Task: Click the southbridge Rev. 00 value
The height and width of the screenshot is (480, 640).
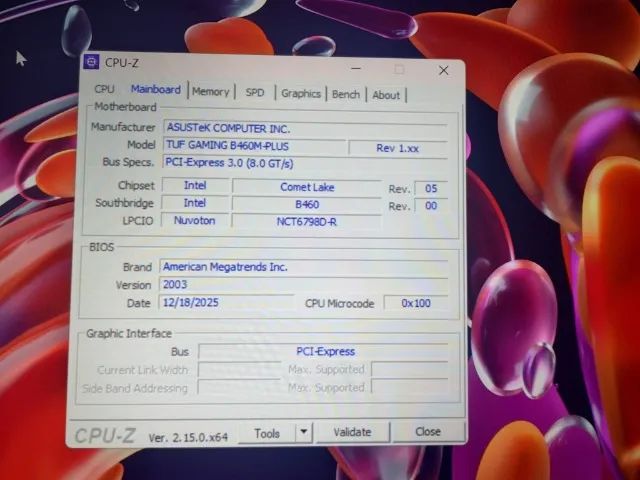Action: 431,206
